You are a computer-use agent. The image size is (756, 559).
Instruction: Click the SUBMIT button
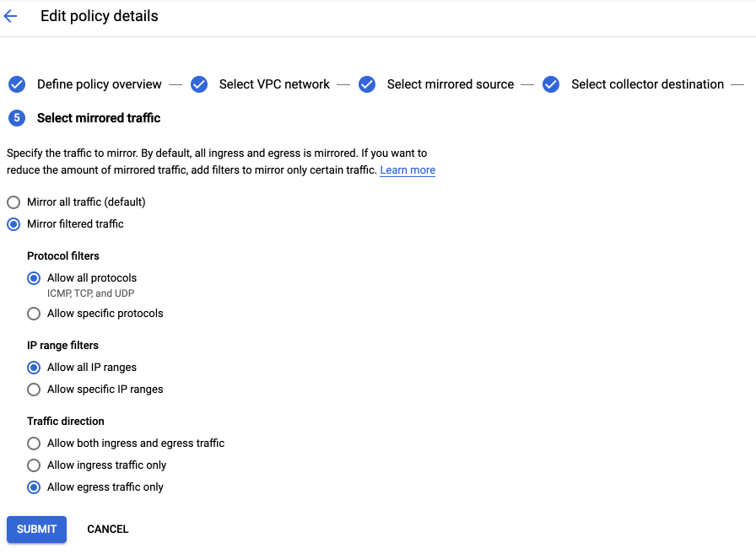click(36, 529)
